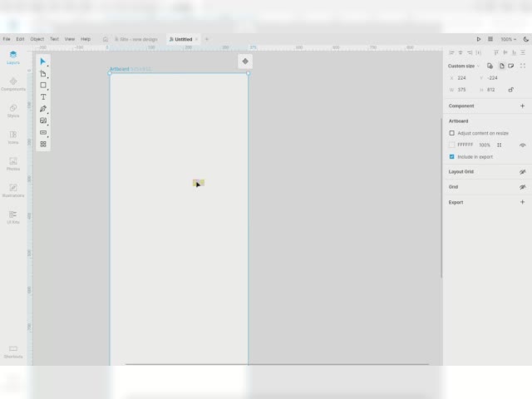Screen dimensions: 532x399
Task: Align selection to left edges
Action: click(451, 52)
